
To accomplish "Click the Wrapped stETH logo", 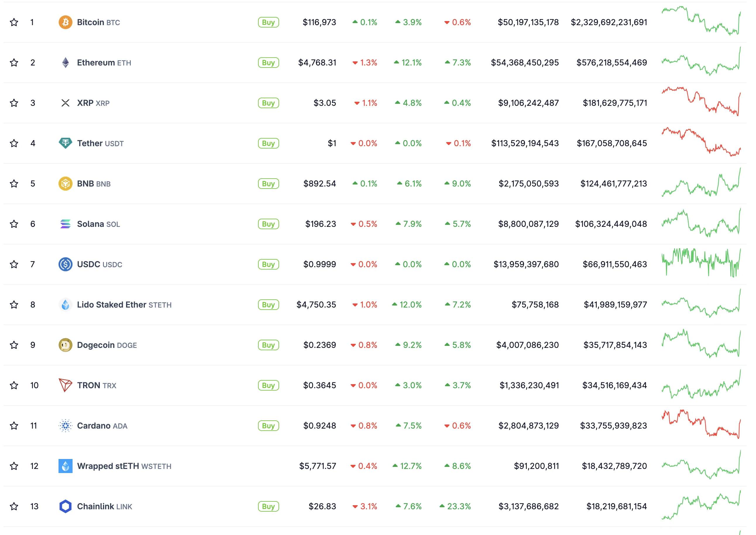I will pyautogui.click(x=66, y=466).
